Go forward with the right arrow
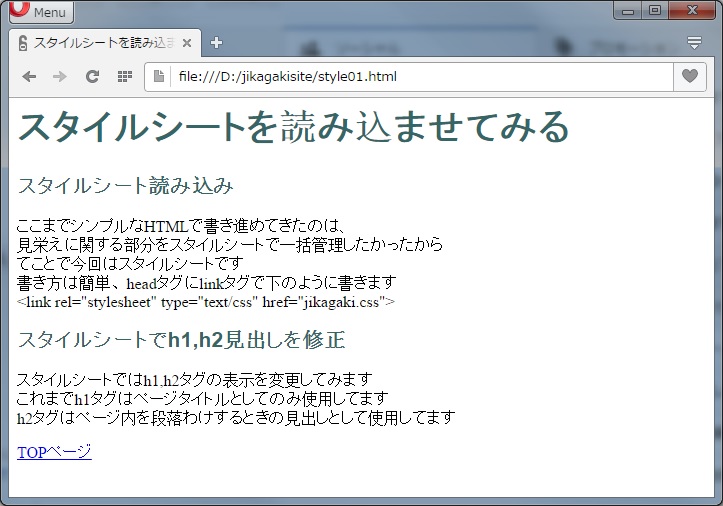723x506 pixels. pyautogui.click(x=60, y=76)
